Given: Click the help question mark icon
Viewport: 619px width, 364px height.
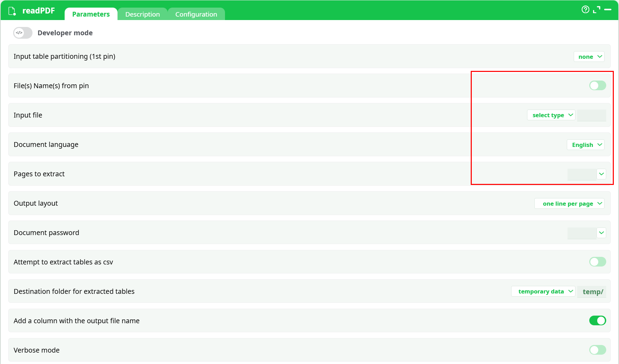Looking at the screenshot, I should coord(585,10).
